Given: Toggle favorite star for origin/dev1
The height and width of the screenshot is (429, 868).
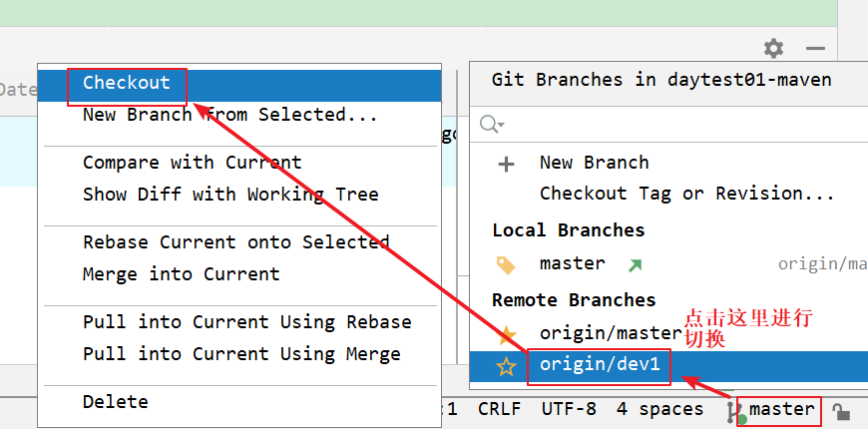Looking at the screenshot, I should [x=506, y=366].
